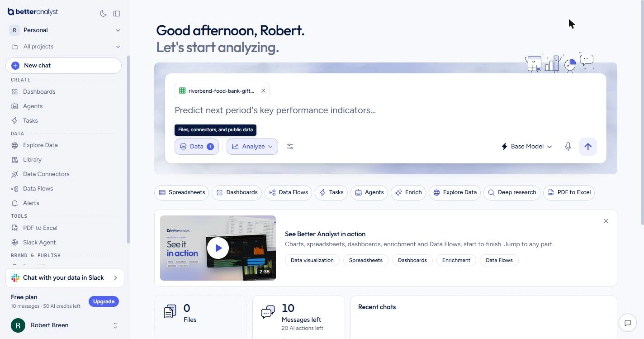Expand the Robert Breen account menu

click(x=65, y=325)
